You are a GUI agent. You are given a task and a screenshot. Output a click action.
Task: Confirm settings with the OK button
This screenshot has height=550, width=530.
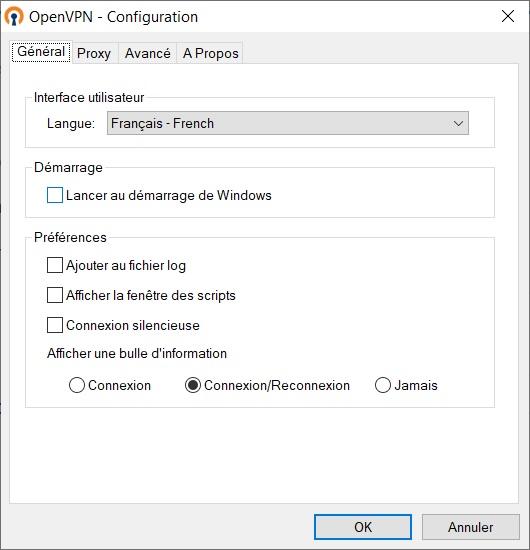click(x=363, y=527)
